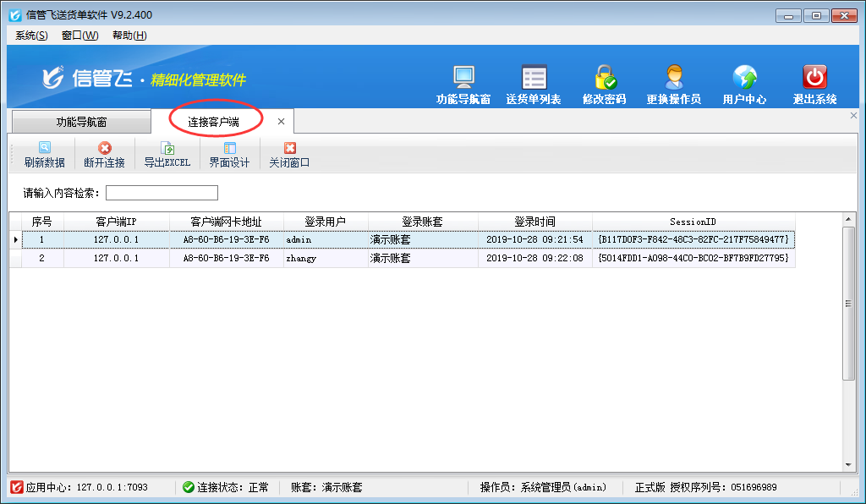Click the 请输入内容检索 search field

click(x=162, y=193)
